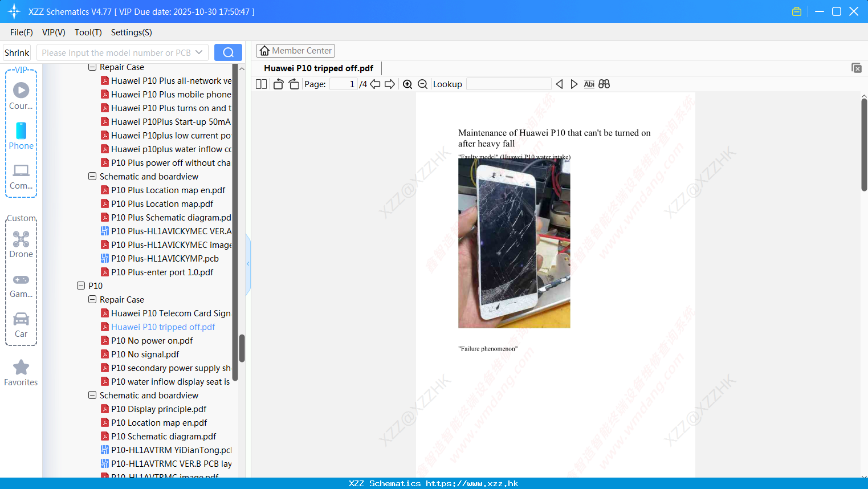
Task: Click the cracked phone photo in PDF
Action: (x=514, y=243)
